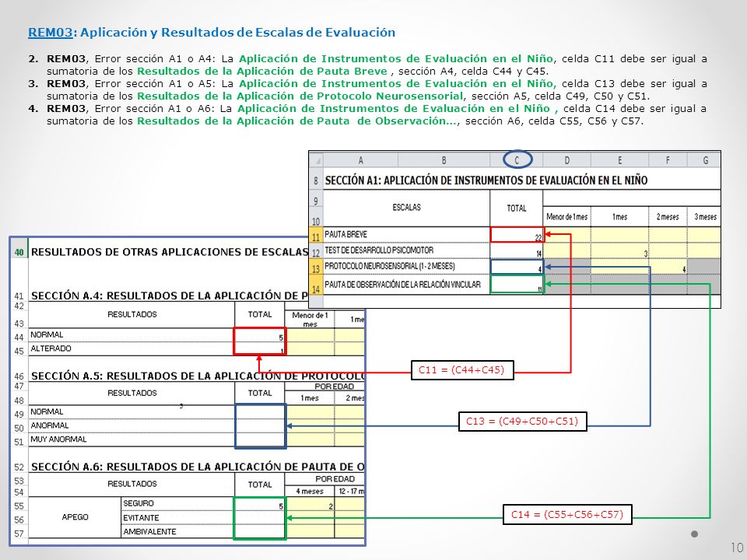Viewport: 747px width, 560px height.
Task: Click the 'TOTAL' header in Sección A1
Action: 517,208
